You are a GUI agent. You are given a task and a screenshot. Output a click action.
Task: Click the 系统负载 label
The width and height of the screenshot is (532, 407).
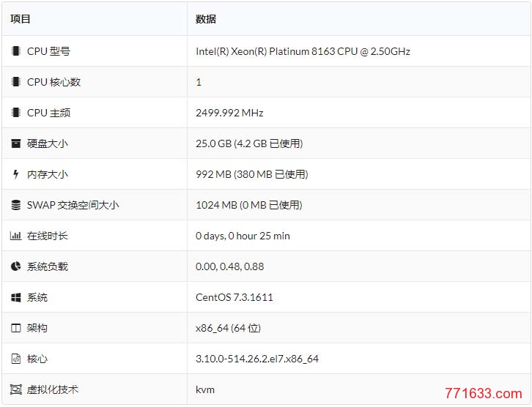tap(48, 266)
